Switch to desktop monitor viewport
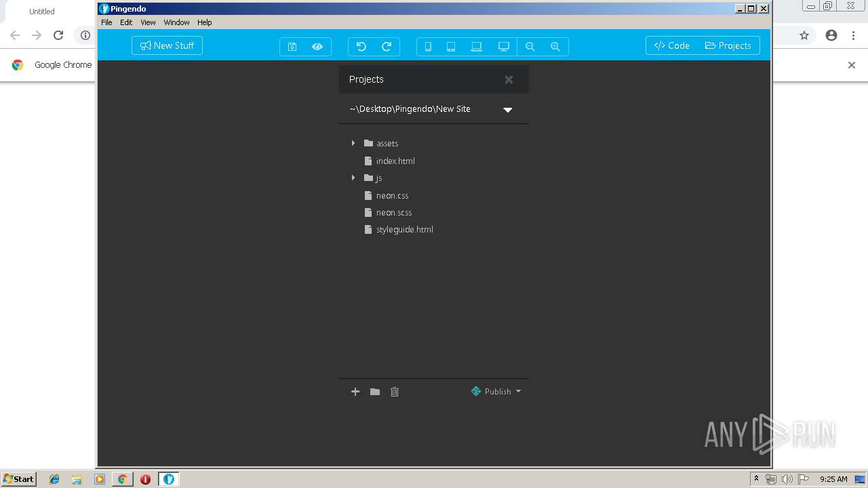The image size is (868, 488). [503, 46]
